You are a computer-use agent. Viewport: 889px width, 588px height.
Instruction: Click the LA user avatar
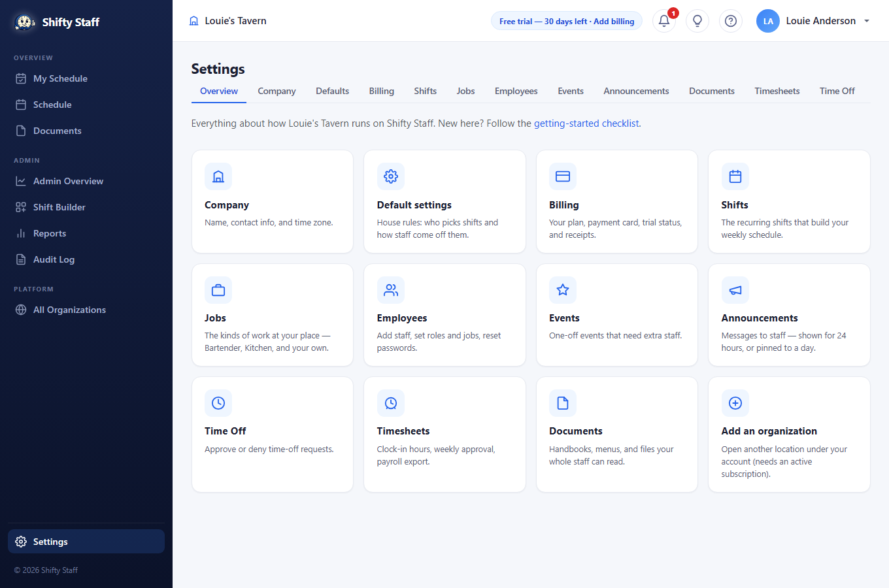(x=768, y=21)
